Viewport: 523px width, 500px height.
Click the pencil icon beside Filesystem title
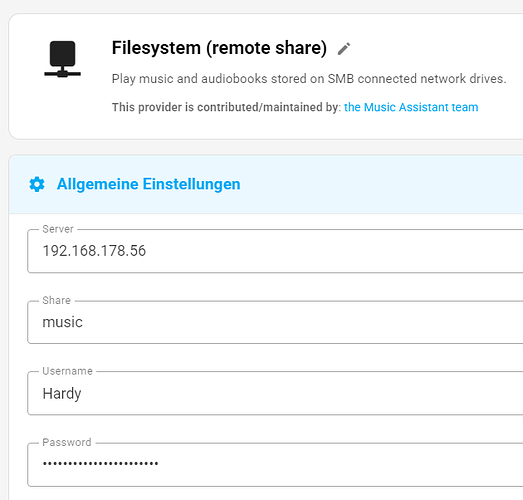coord(344,49)
